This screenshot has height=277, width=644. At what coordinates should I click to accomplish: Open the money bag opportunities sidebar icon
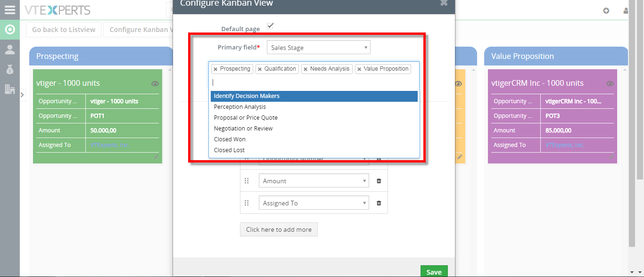pyautogui.click(x=9, y=69)
